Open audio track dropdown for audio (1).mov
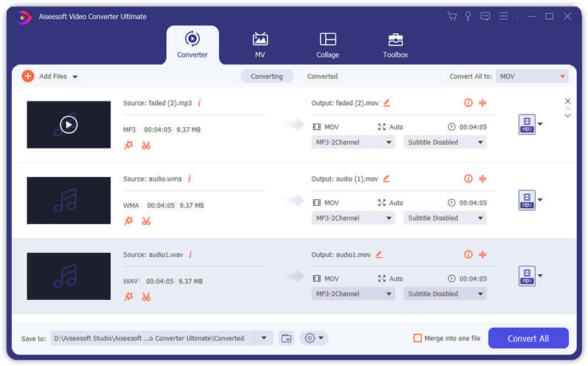 click(x=353, y=218)
